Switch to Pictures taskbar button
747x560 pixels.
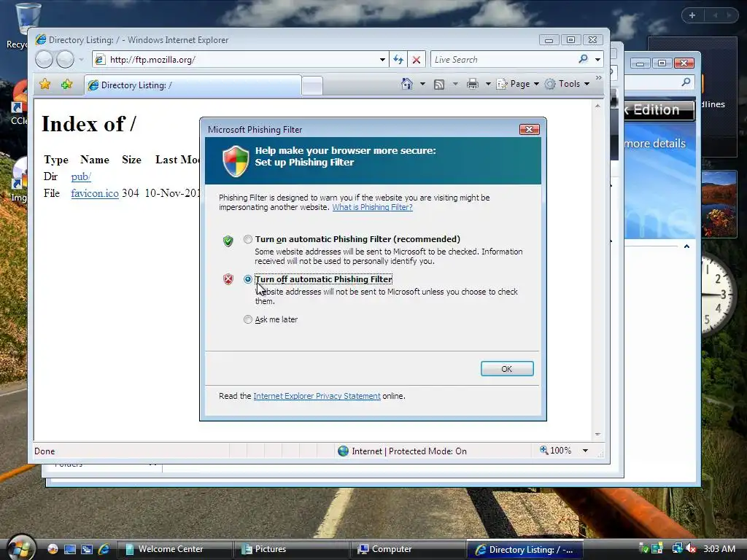coord(292,549)
